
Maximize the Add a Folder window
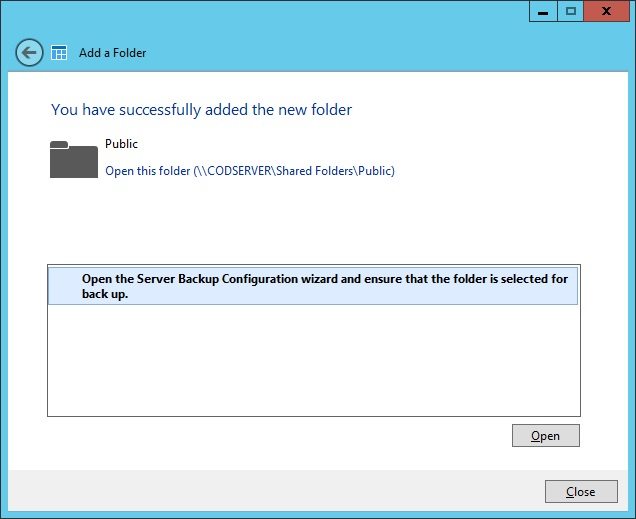570,11
